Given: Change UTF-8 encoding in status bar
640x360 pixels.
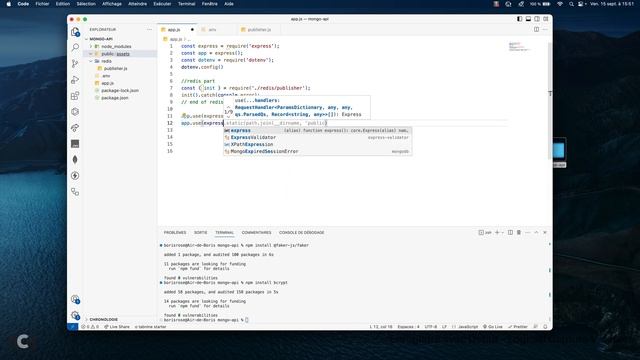Looking at the screenshot, I should point(431,327).
